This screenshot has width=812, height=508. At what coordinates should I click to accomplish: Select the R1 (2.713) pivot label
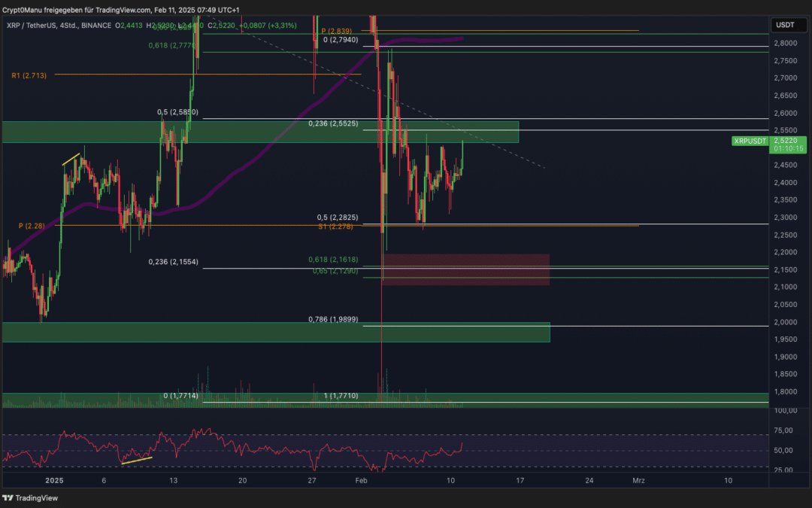coord(29,76)
